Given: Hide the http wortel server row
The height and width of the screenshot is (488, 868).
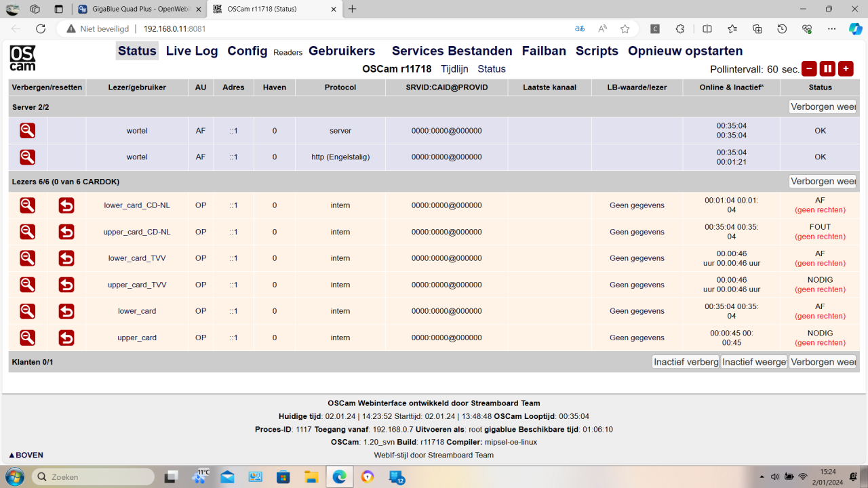Looking at the screenshot, I should tap(27, 157).
